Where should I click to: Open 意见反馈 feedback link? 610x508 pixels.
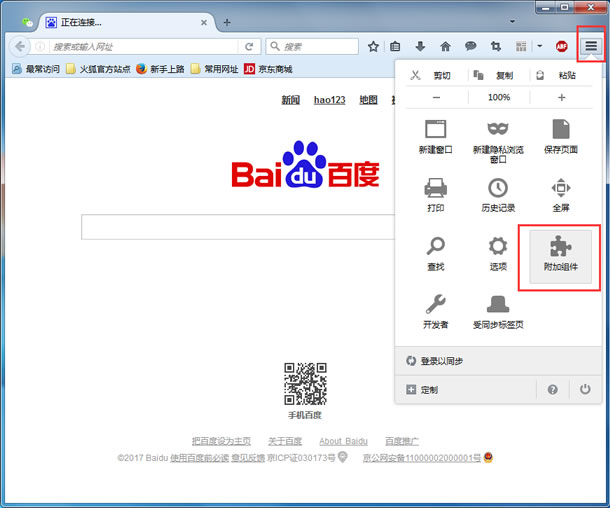click(x=248, y=458)
